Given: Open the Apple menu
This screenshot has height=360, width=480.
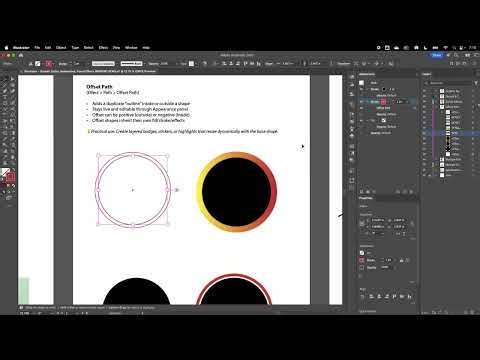Looking at the screenshot, I should pos(6,48).
